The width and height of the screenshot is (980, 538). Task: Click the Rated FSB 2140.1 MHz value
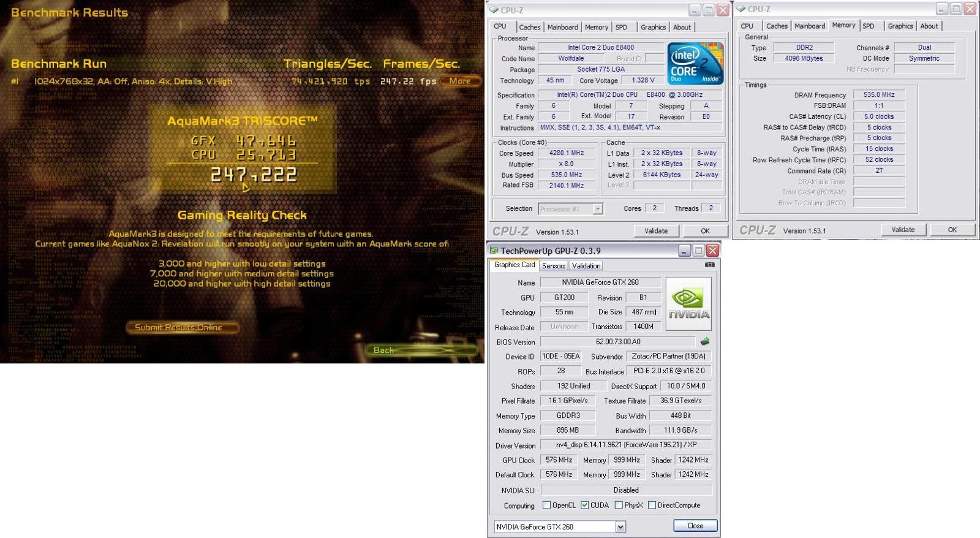(x=567, y=185)
